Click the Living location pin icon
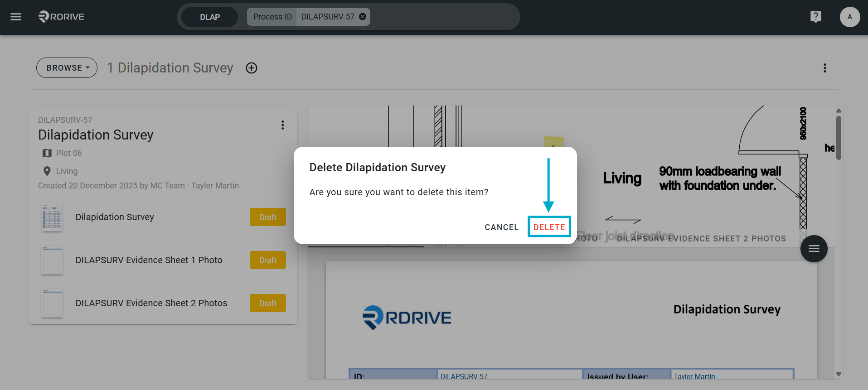 [x=47, y=171]
